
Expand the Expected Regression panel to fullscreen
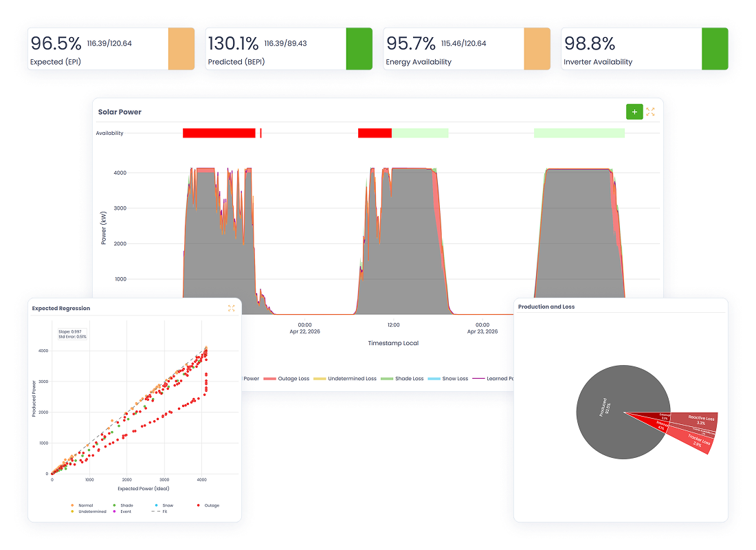point(232,308)
